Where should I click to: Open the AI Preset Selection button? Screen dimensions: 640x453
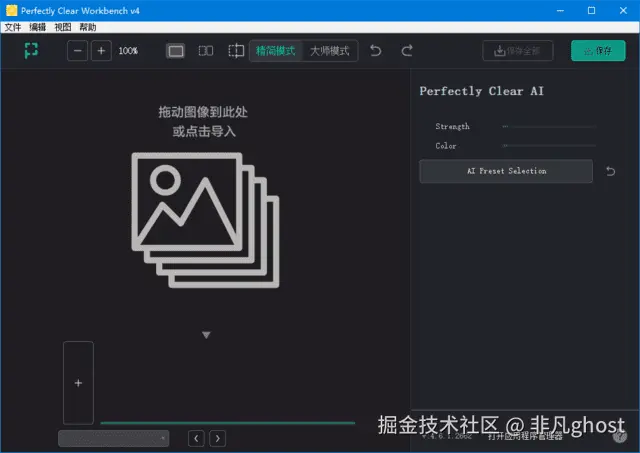click(506, 171)
